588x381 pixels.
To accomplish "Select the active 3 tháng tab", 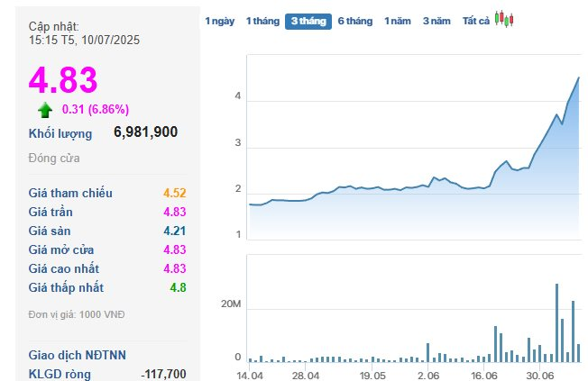I will pos(308,21).
